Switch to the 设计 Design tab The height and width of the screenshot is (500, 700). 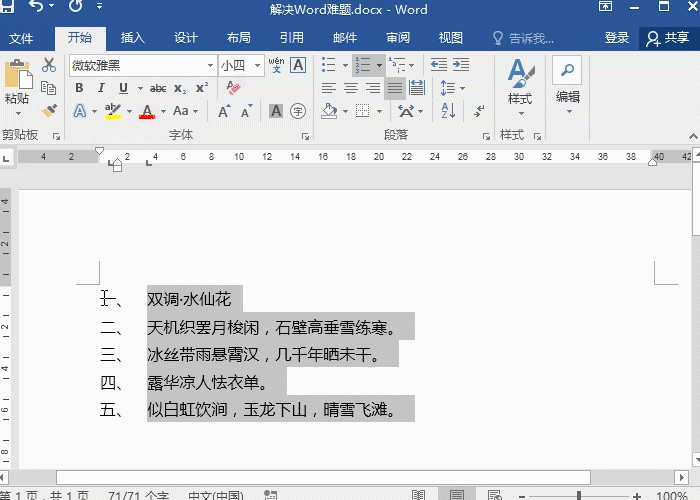pyautogui.click(x=186, y=38)
